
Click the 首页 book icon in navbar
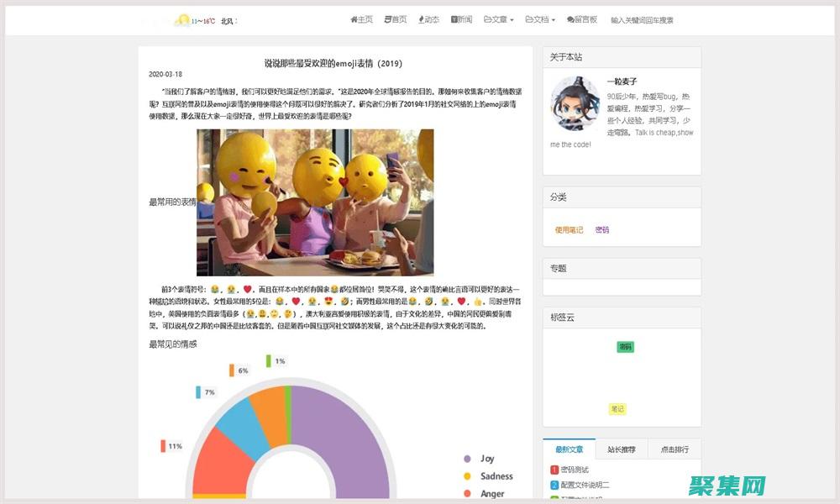click(x=386, y=18)
